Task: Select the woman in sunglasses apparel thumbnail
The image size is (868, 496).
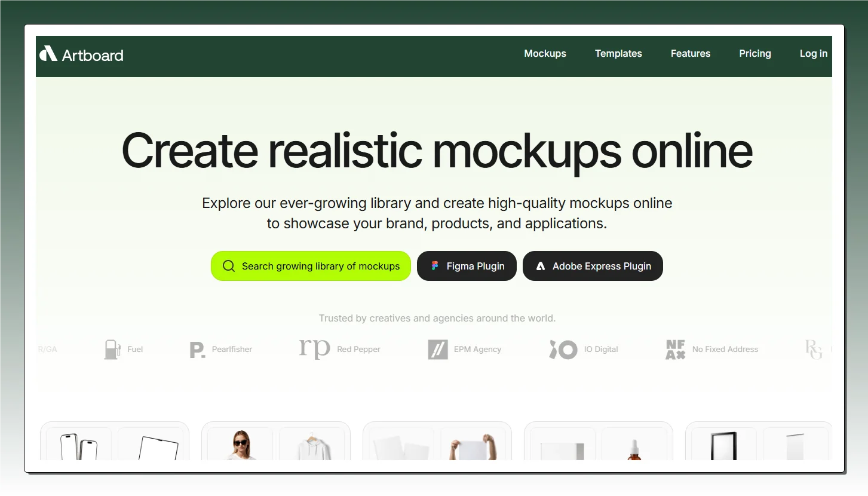Action: (x=240, y=445)
